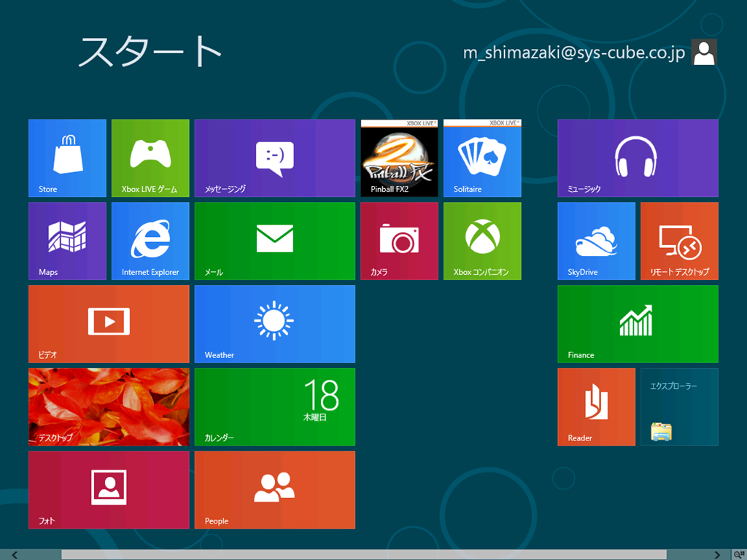747x560 pixels.
Task: Launch Xbox LIVE ゲーム tile
Action: [x=150, y=158]
